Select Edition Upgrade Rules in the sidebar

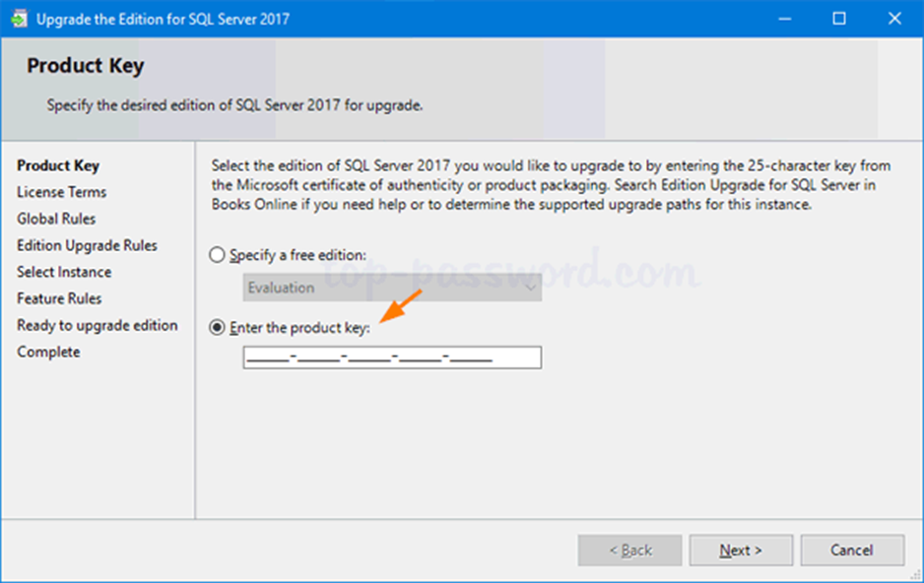[x=87, y=245]
